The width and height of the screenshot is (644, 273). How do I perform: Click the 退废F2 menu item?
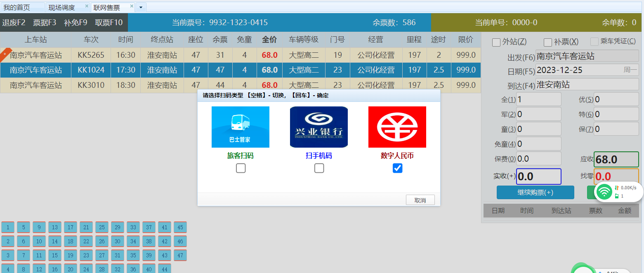click(14, 23)
